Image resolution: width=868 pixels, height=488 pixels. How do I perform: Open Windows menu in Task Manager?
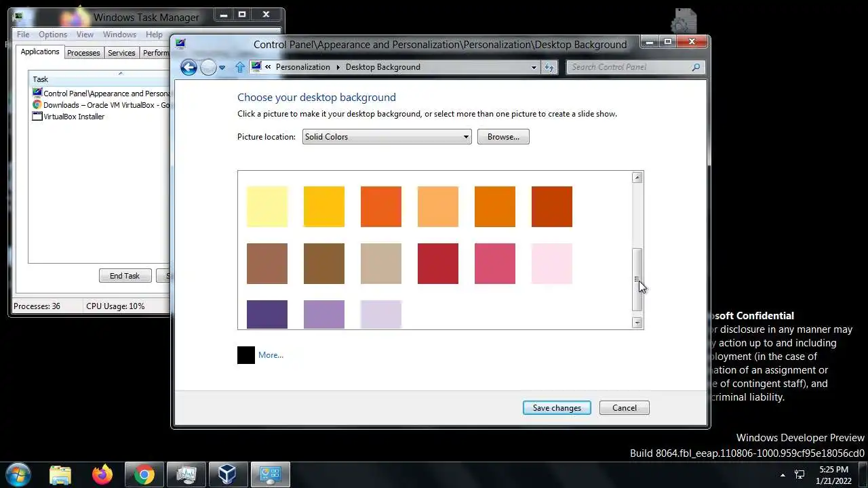pos(119,35)
